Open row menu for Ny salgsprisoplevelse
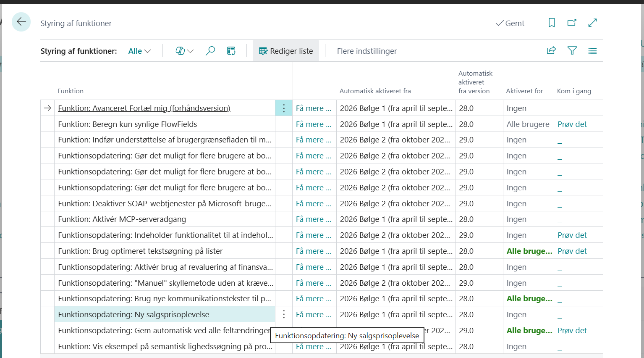 (284, 314)
